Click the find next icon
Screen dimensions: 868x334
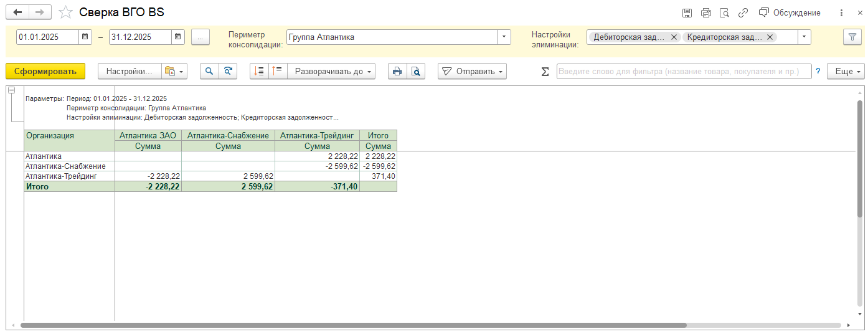pos(229,71)
